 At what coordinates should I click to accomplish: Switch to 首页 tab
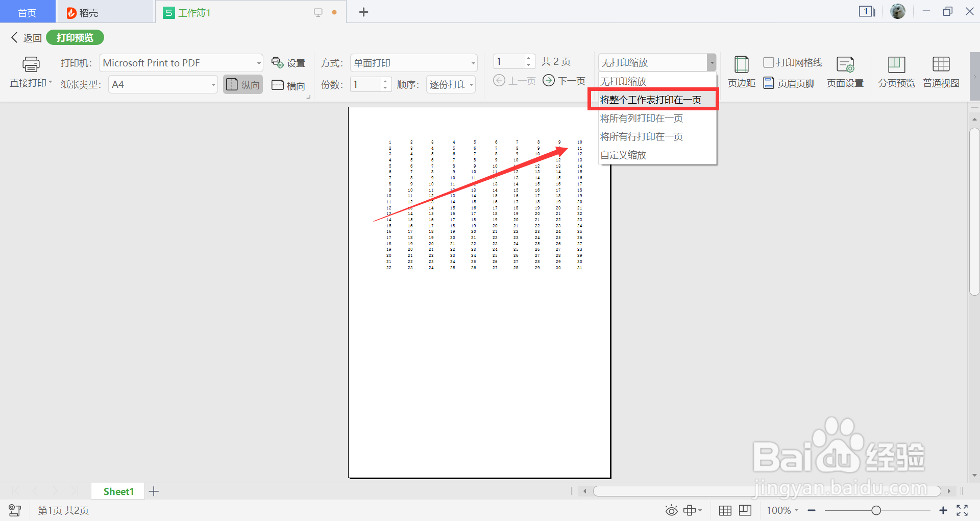click(x=27, y=12)
